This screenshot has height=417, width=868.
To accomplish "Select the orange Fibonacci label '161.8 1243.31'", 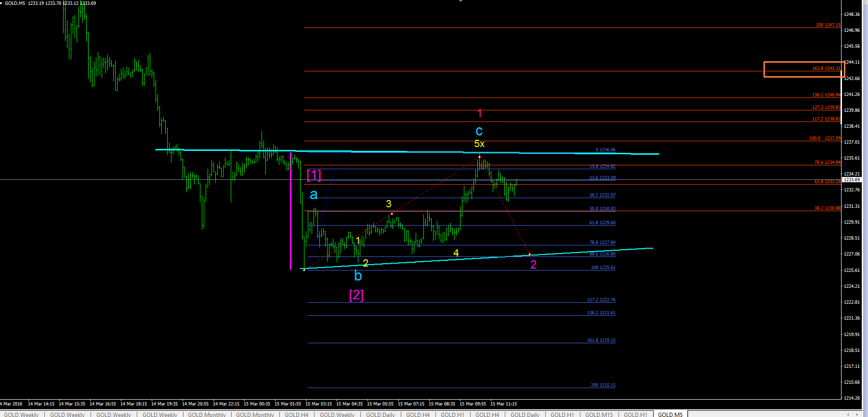I will [826, 68].
